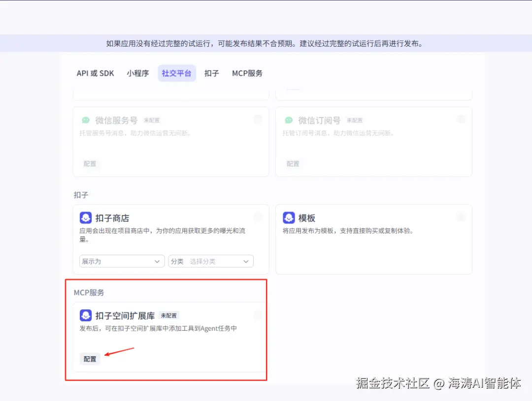
Task: Click the 发布后，可在扣子空间扩展库 description text
Action: tap(158, 329)
